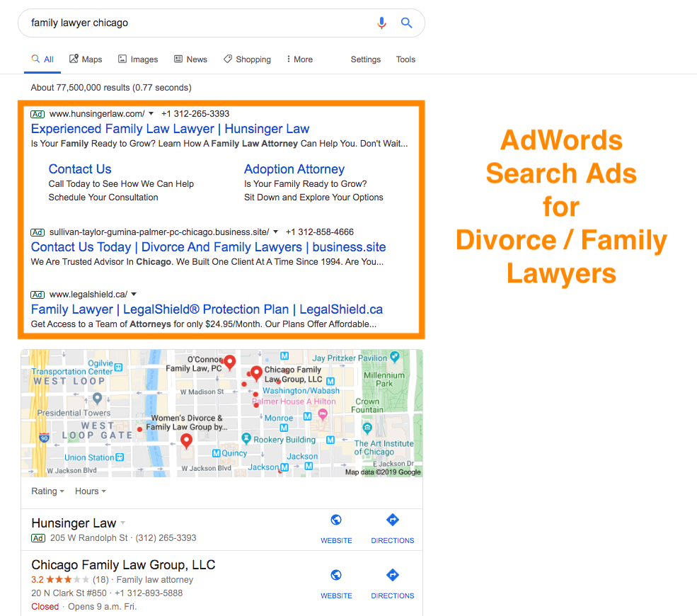
Task: Click The Art Institute of Chicago marker
Action: 367,428
